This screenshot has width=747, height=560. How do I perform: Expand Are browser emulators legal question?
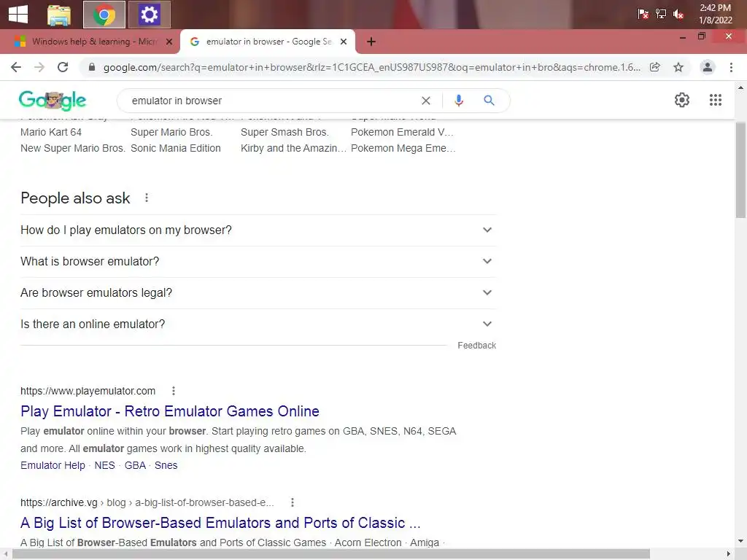tap(258, 293)
